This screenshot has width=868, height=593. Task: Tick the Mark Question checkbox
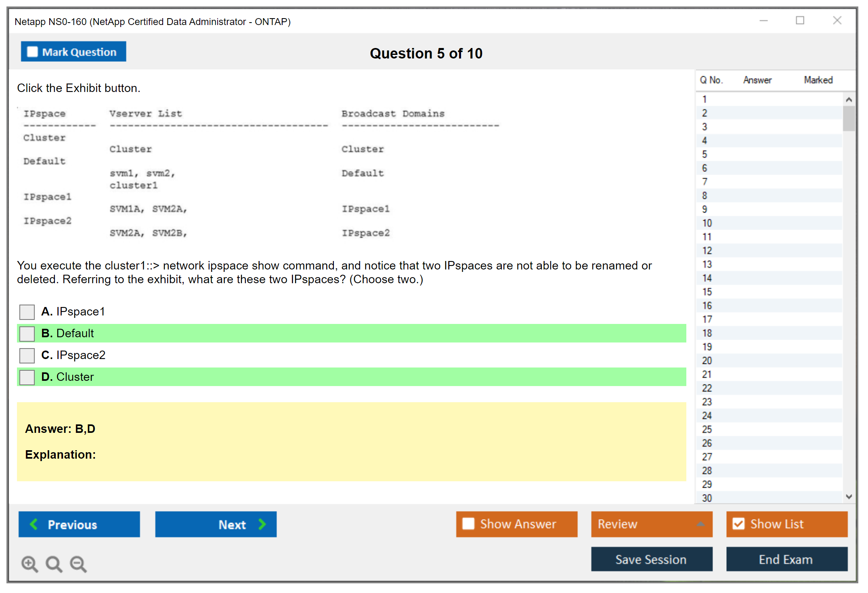click(32, 52)
